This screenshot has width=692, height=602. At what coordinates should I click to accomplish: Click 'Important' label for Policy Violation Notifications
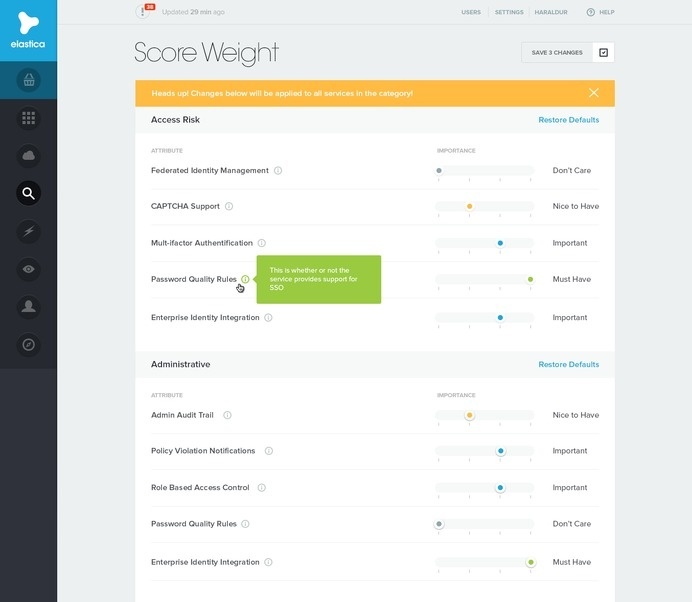tap(570, 451)
